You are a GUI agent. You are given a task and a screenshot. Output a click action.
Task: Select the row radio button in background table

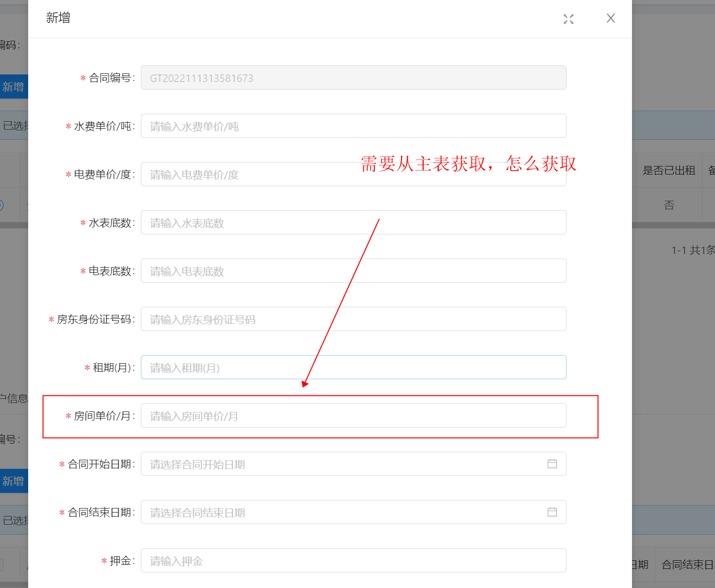[x=1, y=205]
